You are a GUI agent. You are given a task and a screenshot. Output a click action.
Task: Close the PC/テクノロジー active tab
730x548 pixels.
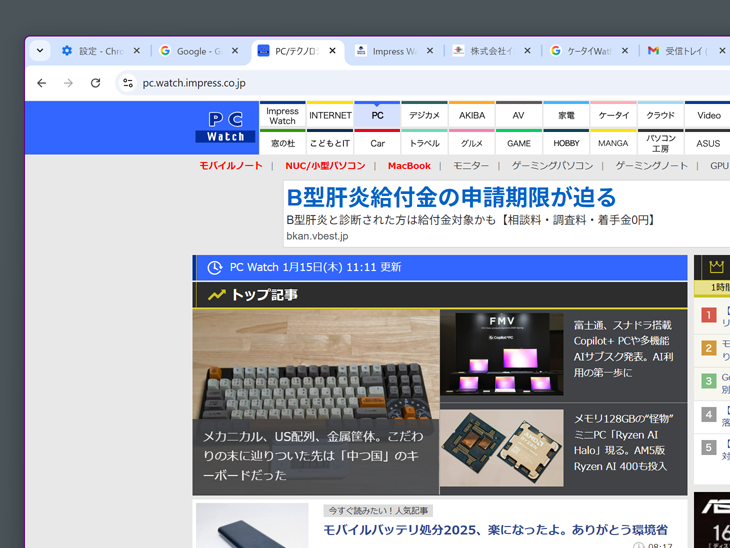[332, 51]
